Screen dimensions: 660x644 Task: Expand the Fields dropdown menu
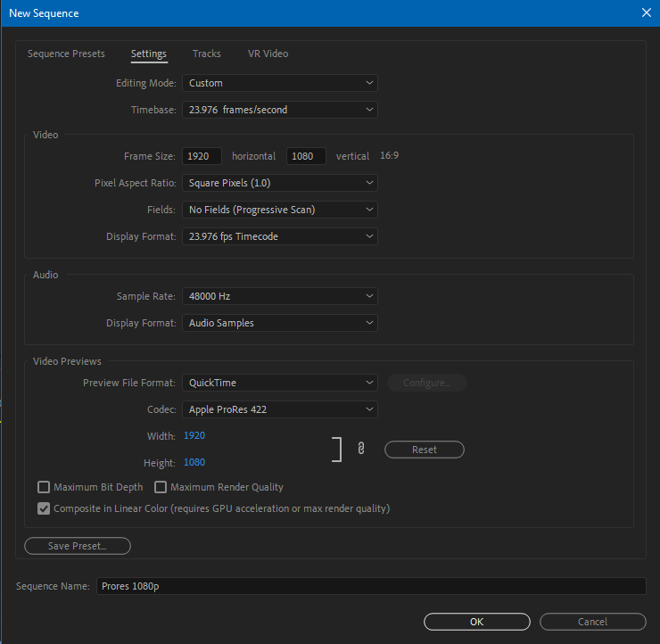click(279, 210)
